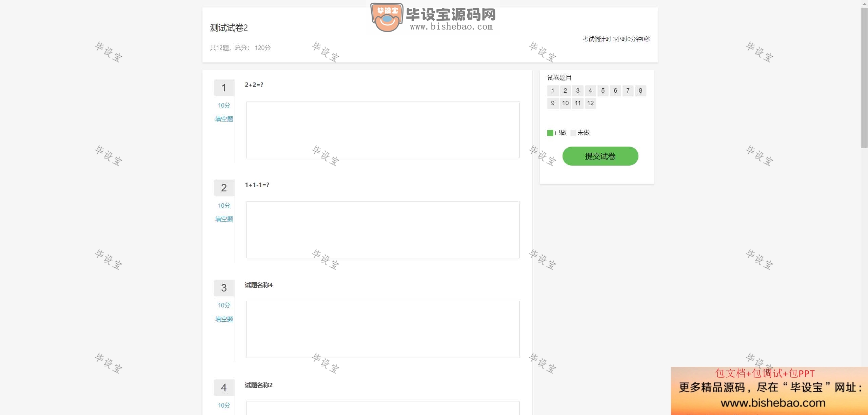This screenshot has height=415, width=868.
Task: Jump to question 12 in 试卷题目 panel
Action: click(x=590, y=103)
